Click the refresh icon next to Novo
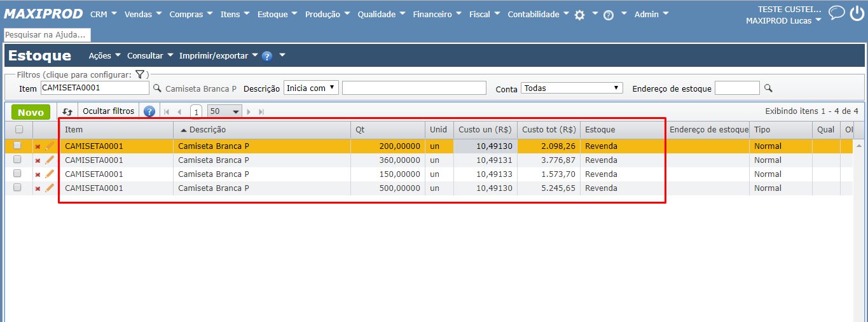 [67, 112]
